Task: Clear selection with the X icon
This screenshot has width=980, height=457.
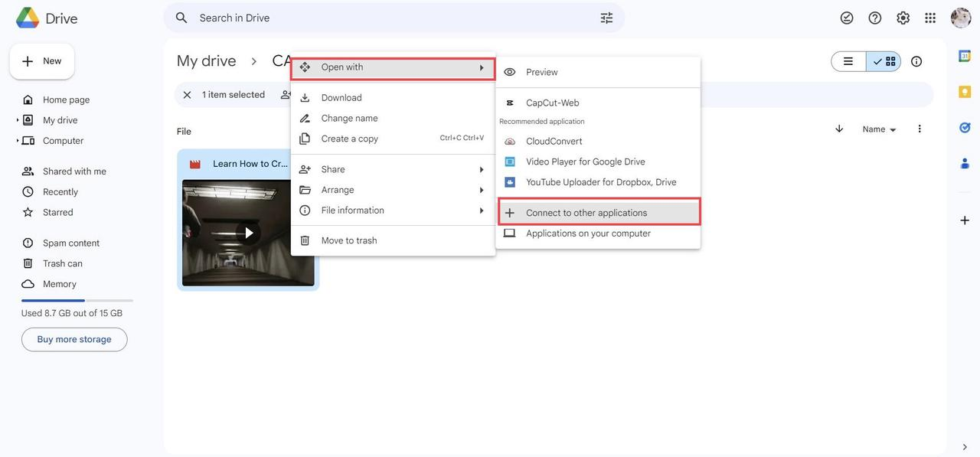Action: (187, 95)
